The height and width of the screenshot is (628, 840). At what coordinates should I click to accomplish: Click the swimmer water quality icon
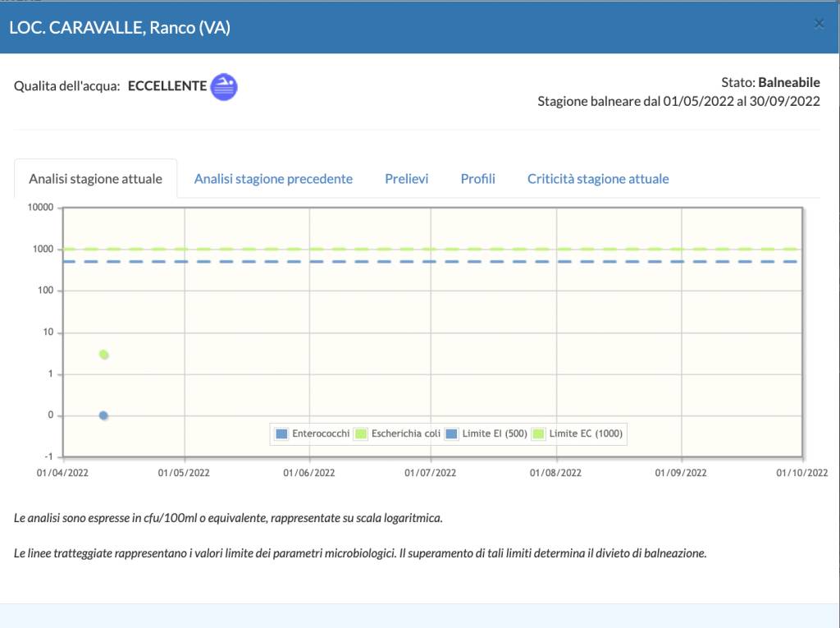224,86
